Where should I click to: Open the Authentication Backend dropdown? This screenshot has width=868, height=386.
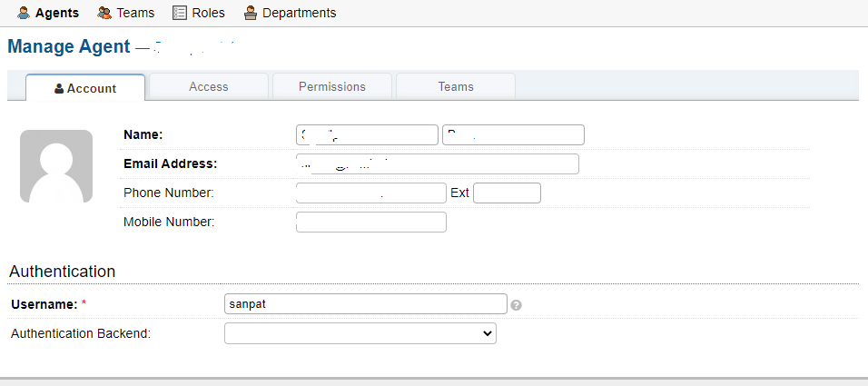(x=360, y=333)
